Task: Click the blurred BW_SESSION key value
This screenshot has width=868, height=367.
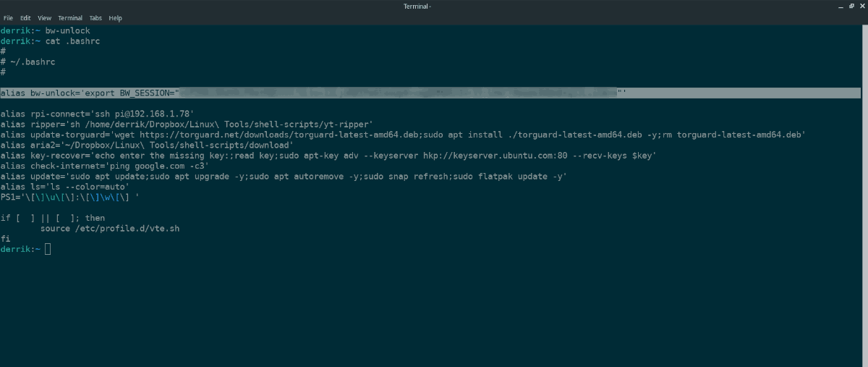Action: [398, 93]
